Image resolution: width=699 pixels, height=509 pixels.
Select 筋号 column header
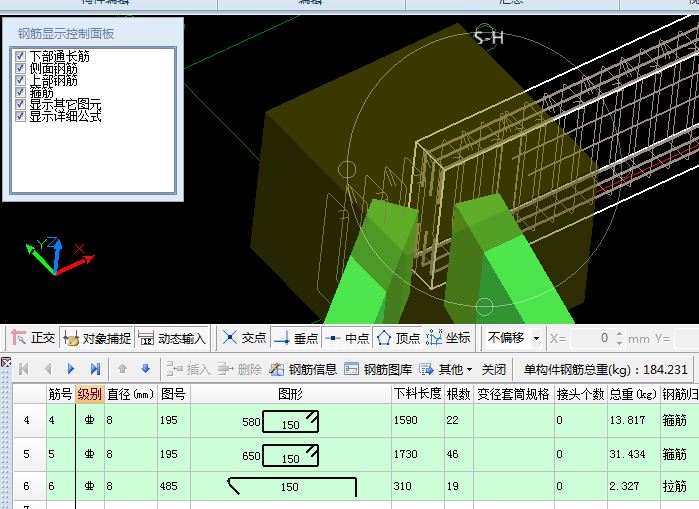pos(61,394)
